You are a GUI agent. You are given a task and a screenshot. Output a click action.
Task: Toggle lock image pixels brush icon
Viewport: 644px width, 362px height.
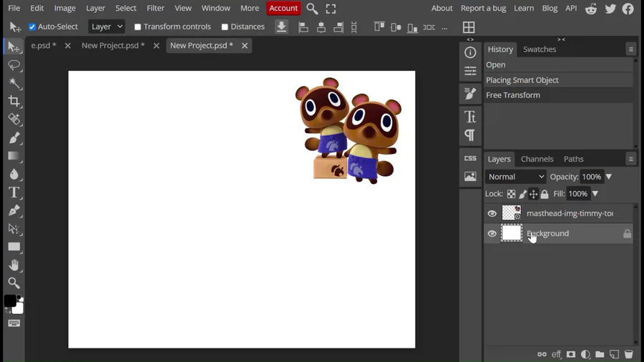522,194
